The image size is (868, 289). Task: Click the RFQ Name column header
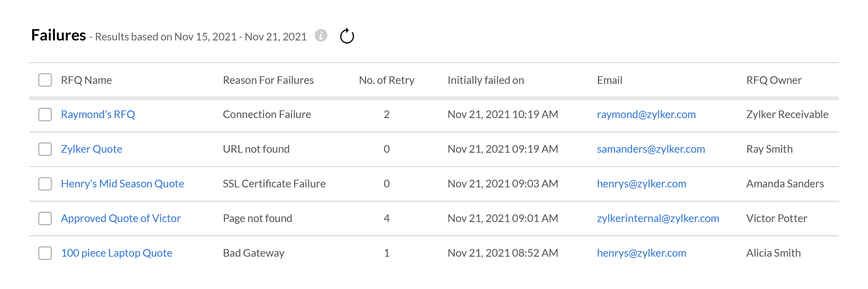click(x=86, y=80)
